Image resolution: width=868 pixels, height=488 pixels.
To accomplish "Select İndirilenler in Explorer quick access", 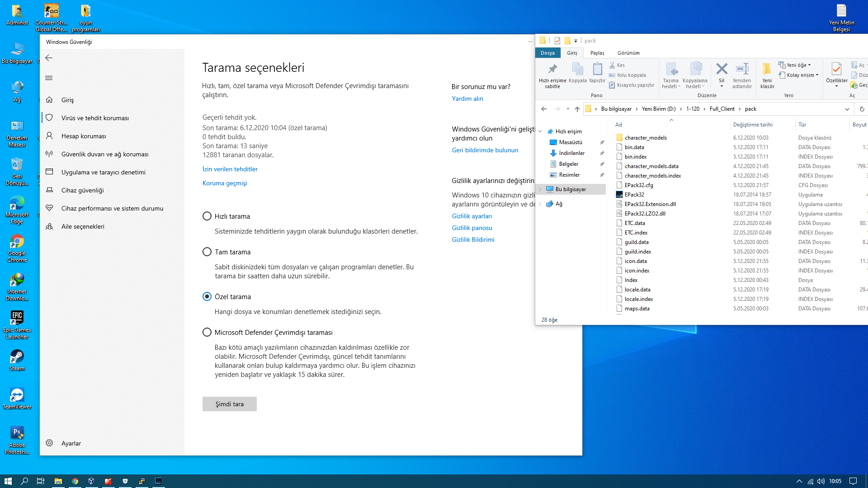I will pos(571,153).
